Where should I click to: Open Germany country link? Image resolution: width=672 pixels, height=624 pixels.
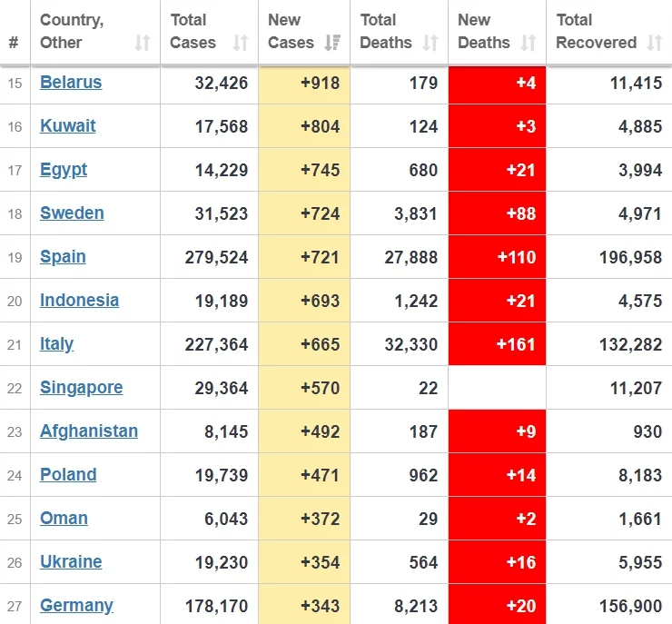tap(76, 606)
